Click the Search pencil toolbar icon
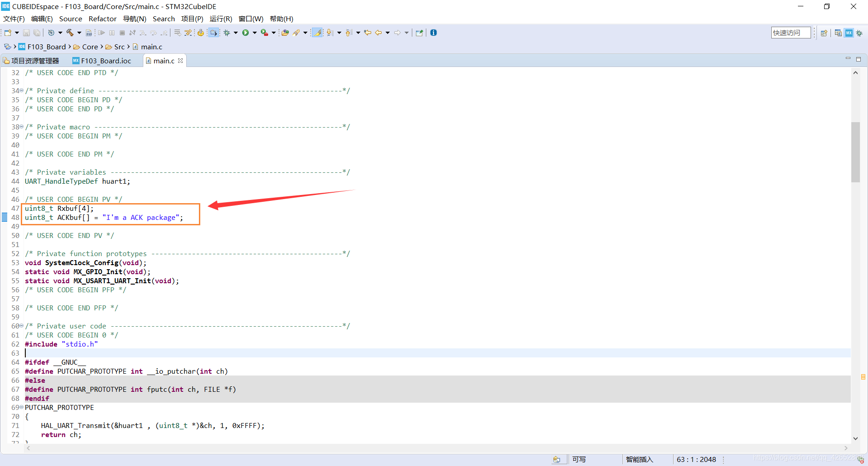The height and width of the screenshot is (466, 868). [x=297, y=33]
